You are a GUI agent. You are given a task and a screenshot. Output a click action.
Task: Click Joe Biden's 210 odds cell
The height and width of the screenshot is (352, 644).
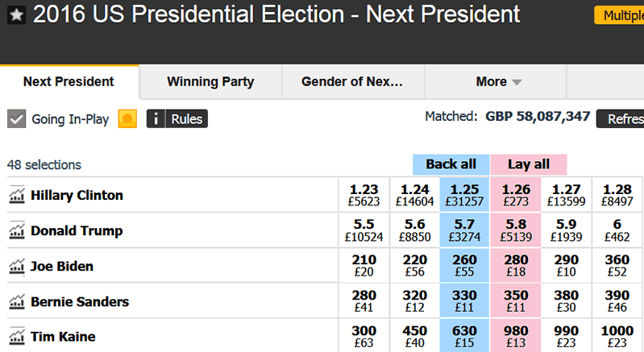click(364, 267)
